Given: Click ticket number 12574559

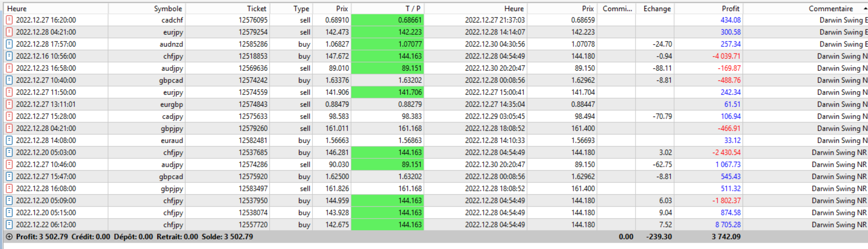Looking at the screenshot, I should 253,92.
